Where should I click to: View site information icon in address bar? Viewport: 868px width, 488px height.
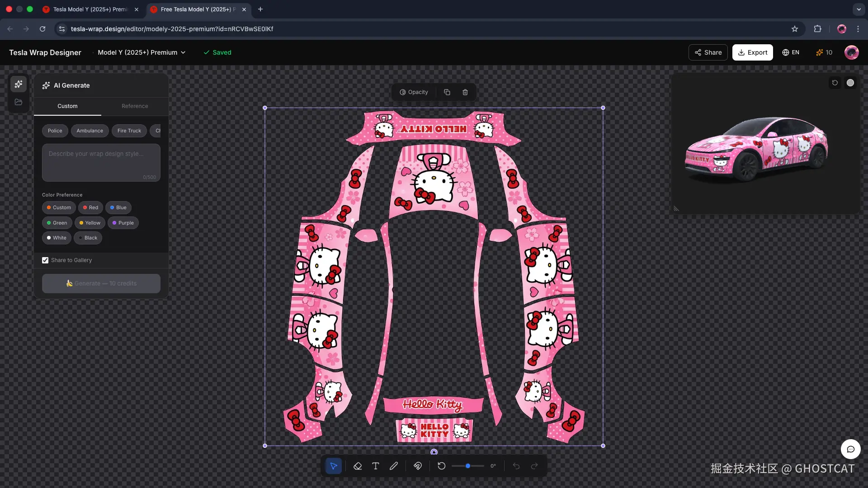62,29
